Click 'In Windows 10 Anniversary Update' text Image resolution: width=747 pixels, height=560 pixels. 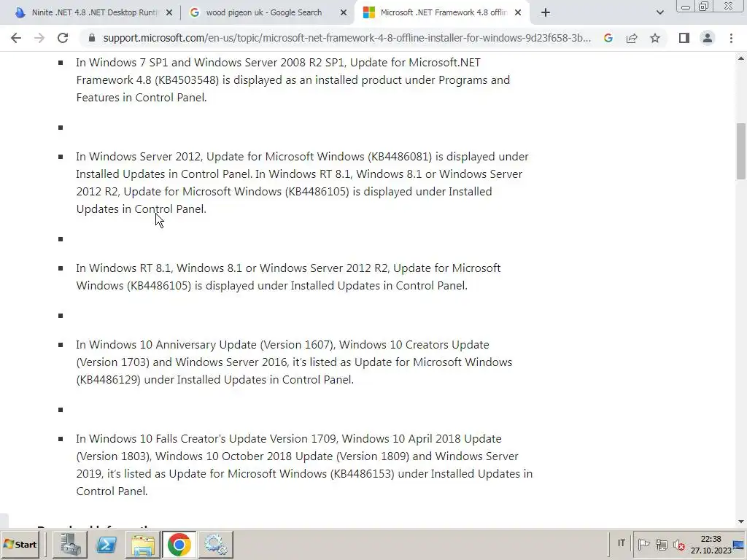[x=166, y=345]
